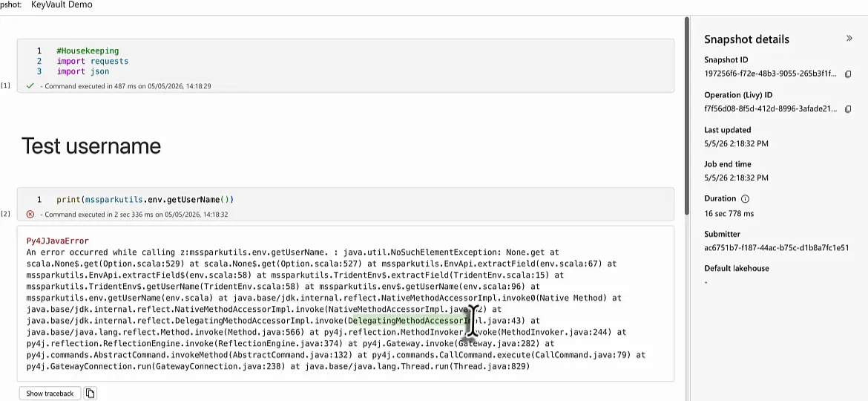Click the '#Housekeeping' comment line

(x=88, y=51)
